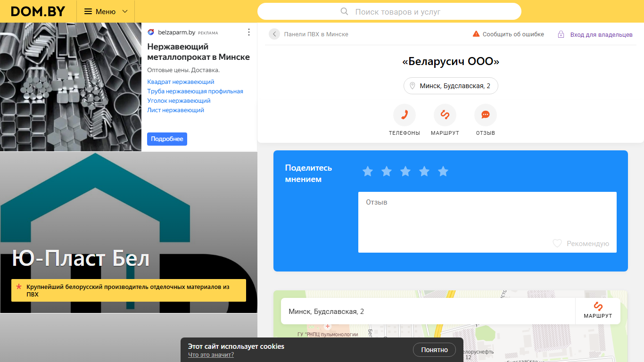The height and width of the screenshot is (362, 644).
Task: Click the search magnifier icon
Action: click(x=345, y=11)
